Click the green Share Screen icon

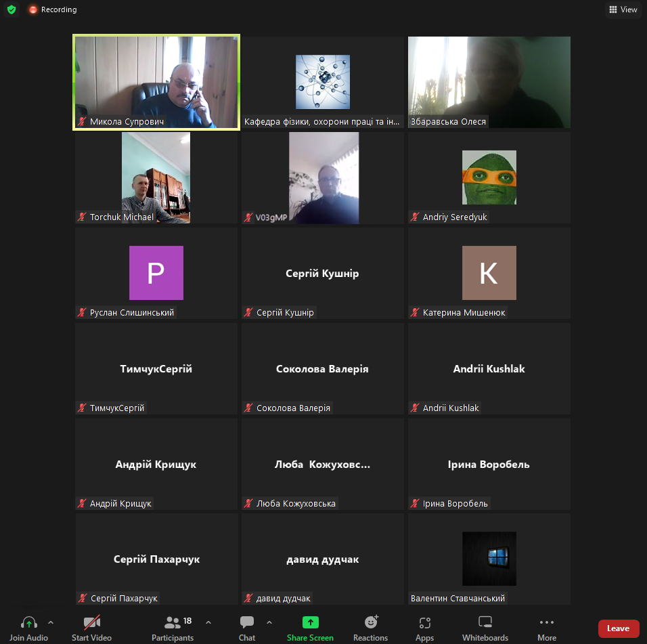pyautogui.click(x=310, y=622)
